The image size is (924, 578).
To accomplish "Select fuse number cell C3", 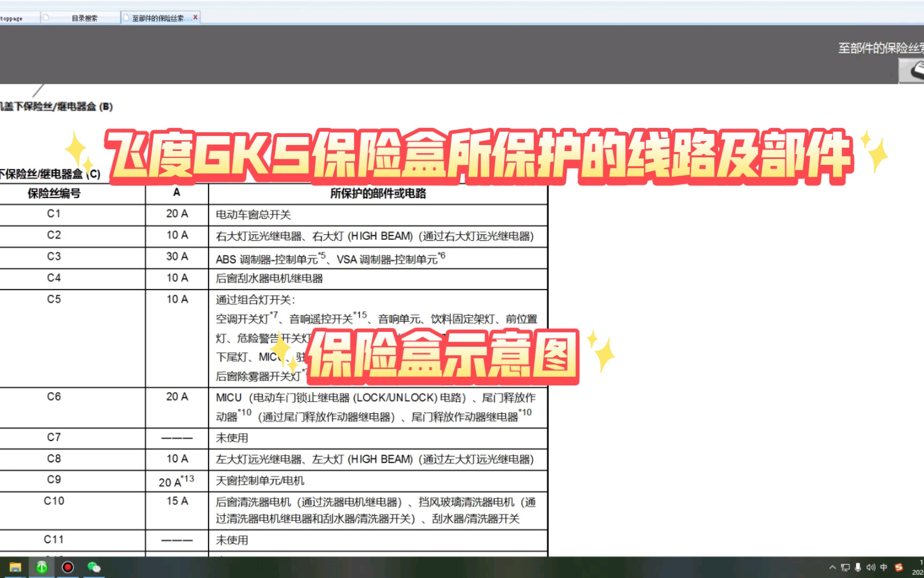I will 54,256.
